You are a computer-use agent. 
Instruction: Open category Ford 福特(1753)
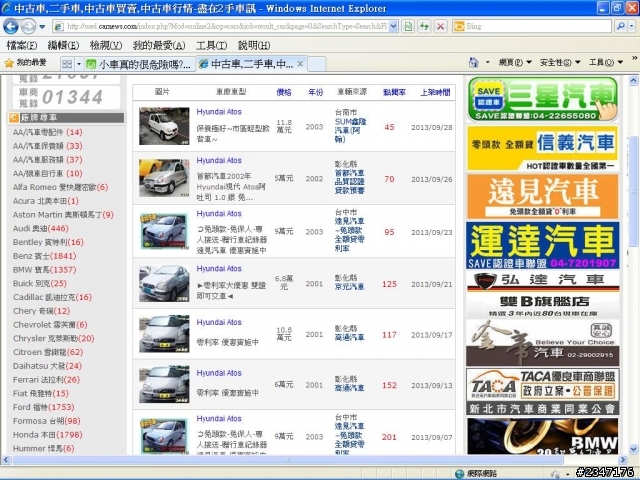coord(44,407)
